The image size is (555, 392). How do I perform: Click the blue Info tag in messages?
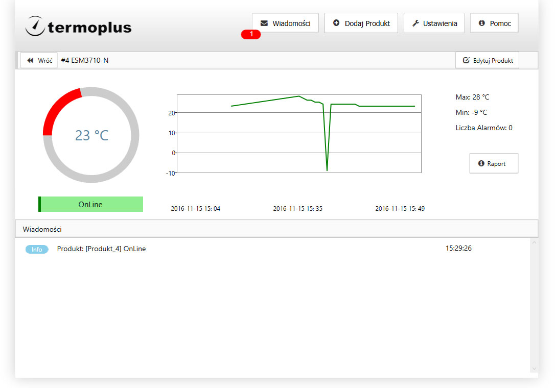coord(37,250)
